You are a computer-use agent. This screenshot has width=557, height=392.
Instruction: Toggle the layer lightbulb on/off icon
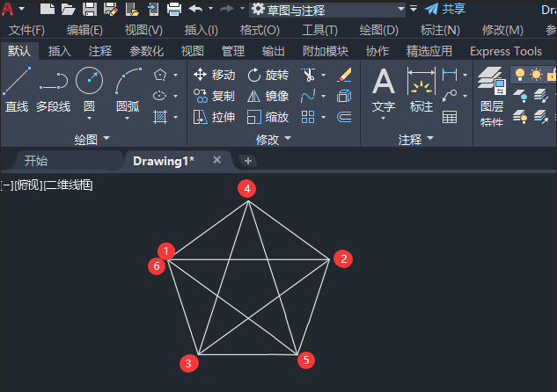(520, 75)
